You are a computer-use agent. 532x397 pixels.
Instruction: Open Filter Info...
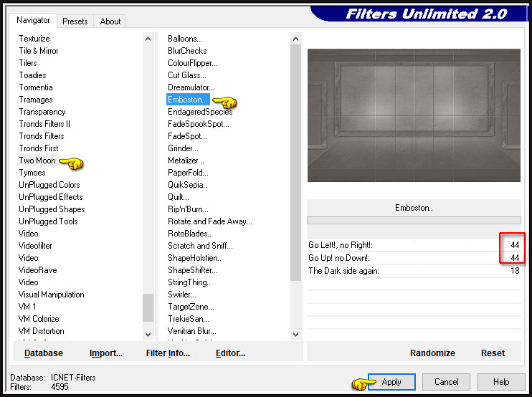click(x=168, y=353)
